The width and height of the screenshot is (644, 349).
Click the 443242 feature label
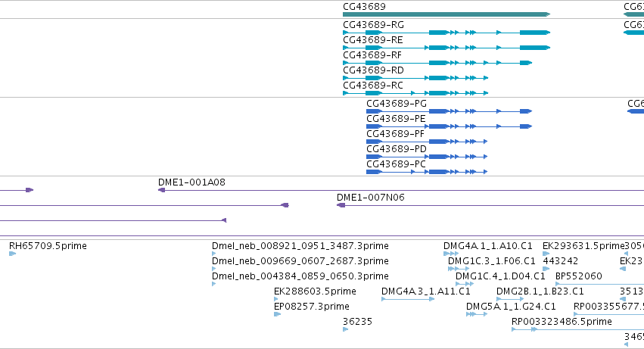pyautogui.click(x=561, y=261)
